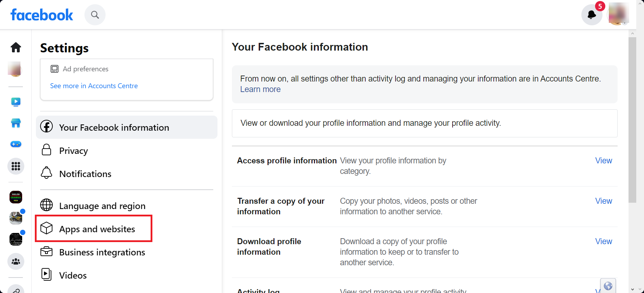This screenshot has width=644, height=293.
Task: Open the Marketplace storefront icon
Action: 16,123
